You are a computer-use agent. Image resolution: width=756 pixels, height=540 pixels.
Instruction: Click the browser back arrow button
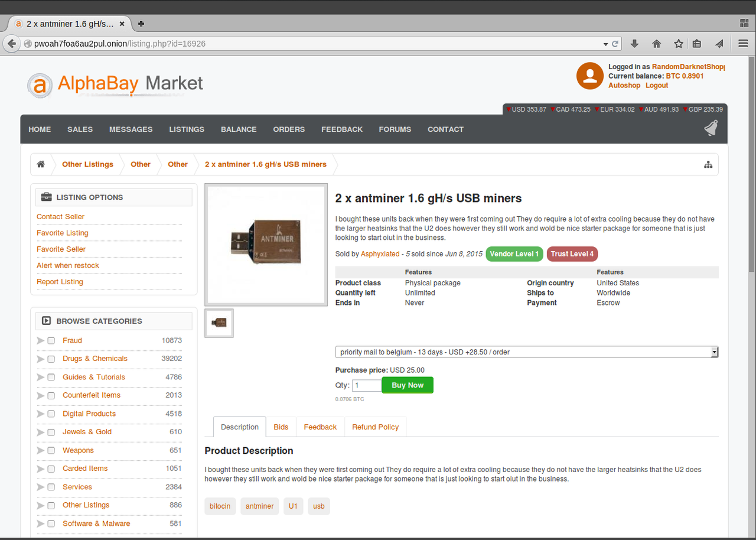(11, 44)
